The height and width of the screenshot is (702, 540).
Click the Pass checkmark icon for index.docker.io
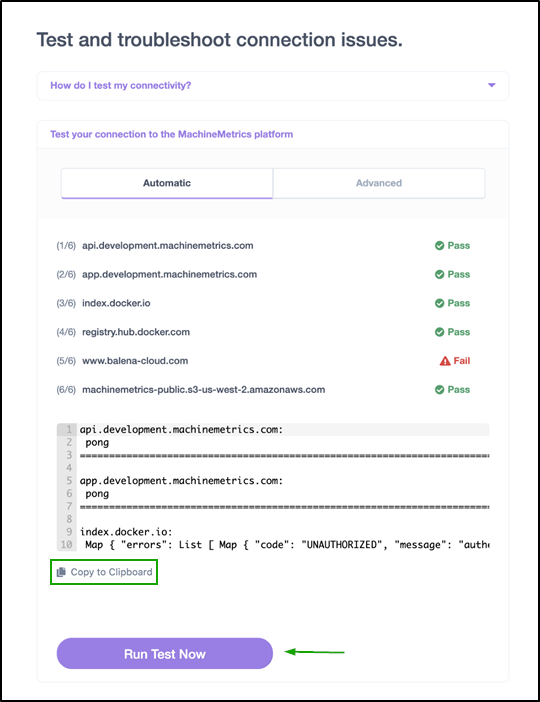(439, 303)
